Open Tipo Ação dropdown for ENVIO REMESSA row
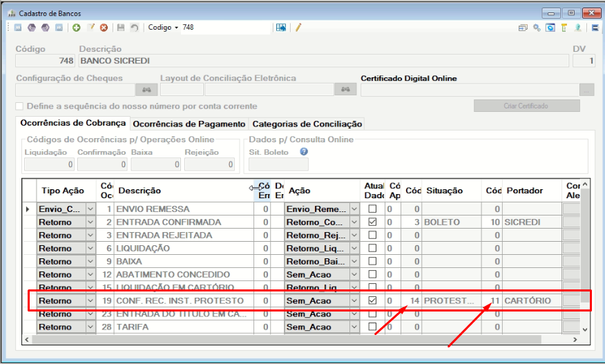Screen dimensions: 605x364 (90, 209)
